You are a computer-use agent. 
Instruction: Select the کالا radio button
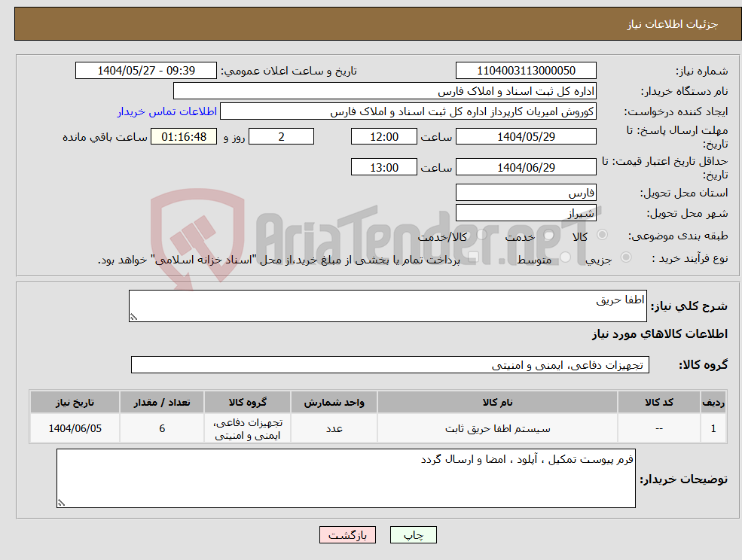[x=603, y=235]
